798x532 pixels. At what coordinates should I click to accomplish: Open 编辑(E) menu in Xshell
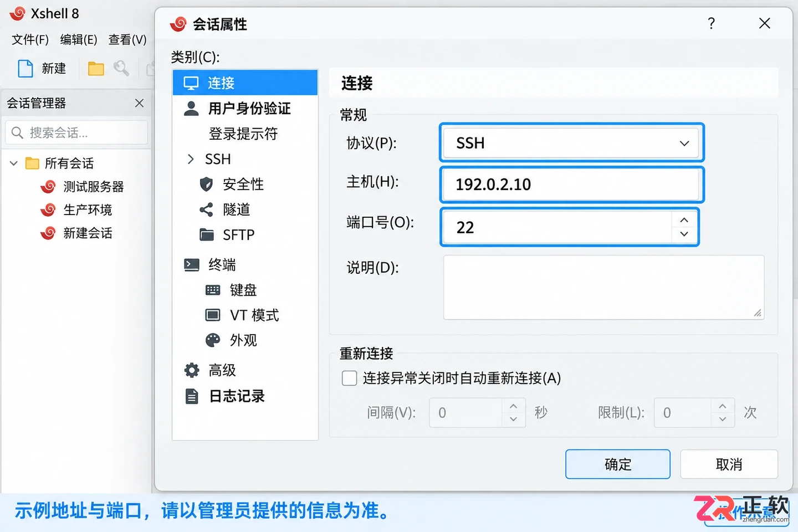point(79,40)
